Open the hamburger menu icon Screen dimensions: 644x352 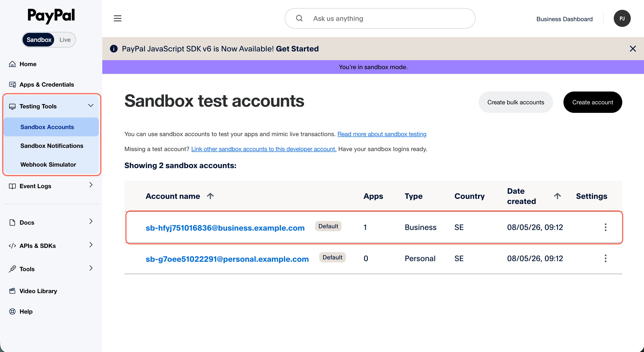pyautogui.click(x=117, y=18)
